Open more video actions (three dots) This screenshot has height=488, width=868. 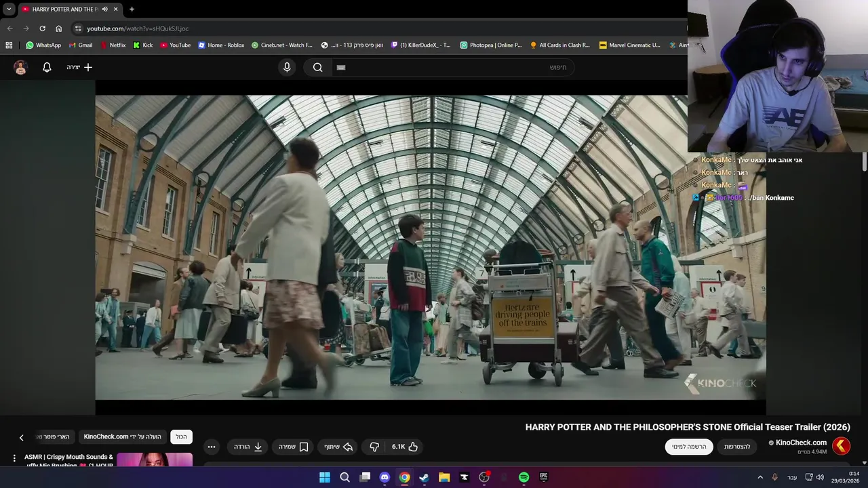(212, 447)
